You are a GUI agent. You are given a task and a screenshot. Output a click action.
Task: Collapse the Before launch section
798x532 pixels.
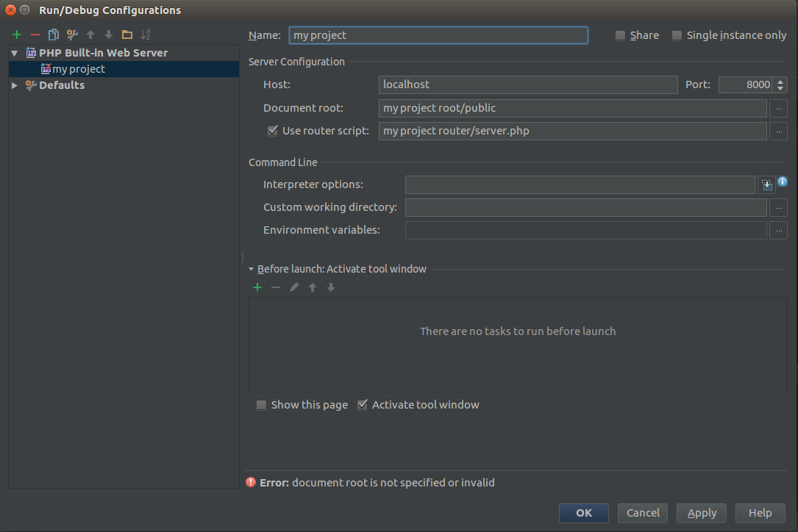click(x=252, y=269)
